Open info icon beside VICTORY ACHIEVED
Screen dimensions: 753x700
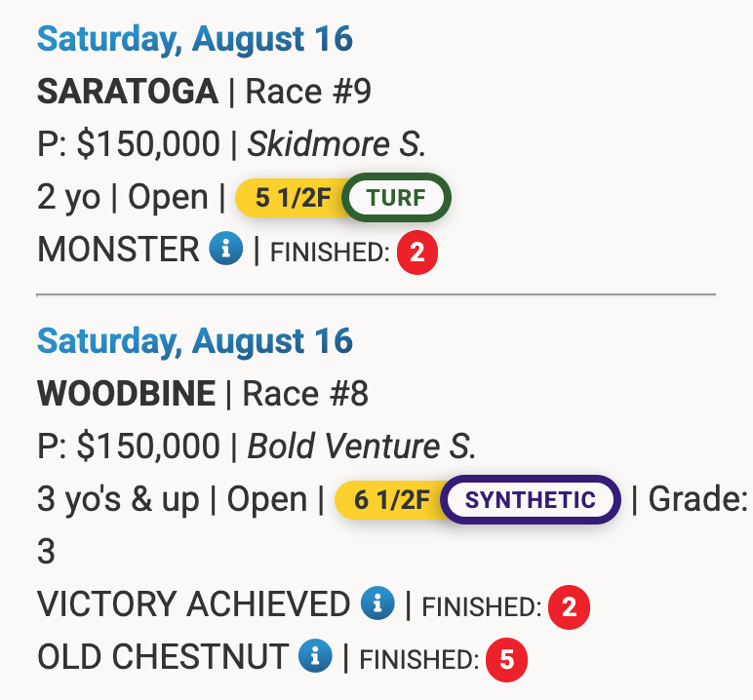pos(377,603)
